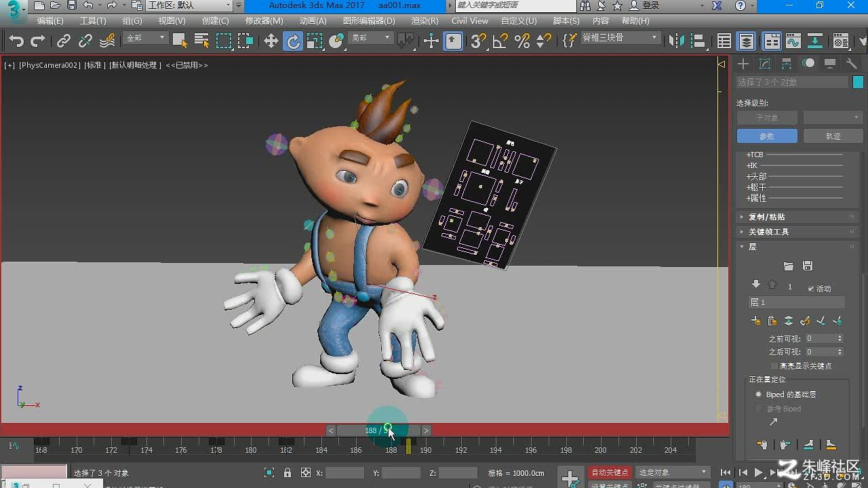Click the Mirror tool icon

click(677, 41)
